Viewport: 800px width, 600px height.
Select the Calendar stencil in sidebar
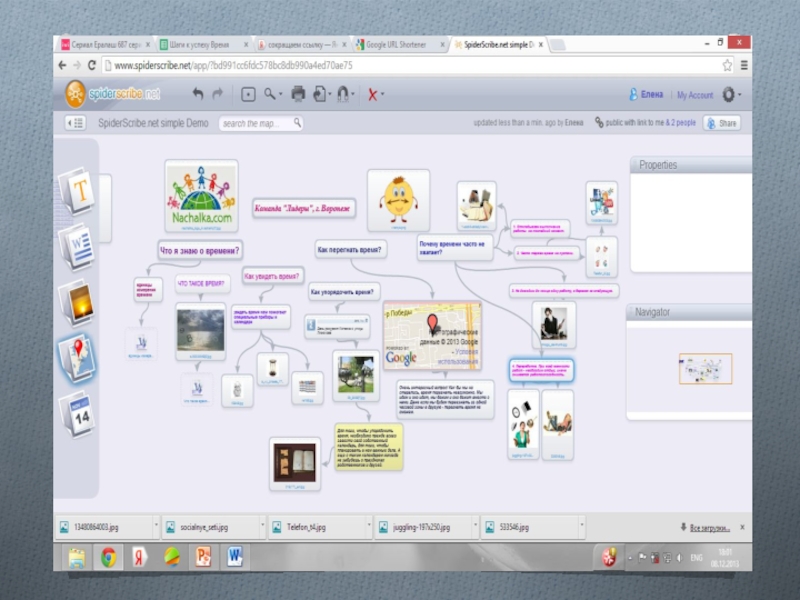click(x=78, y=413)
